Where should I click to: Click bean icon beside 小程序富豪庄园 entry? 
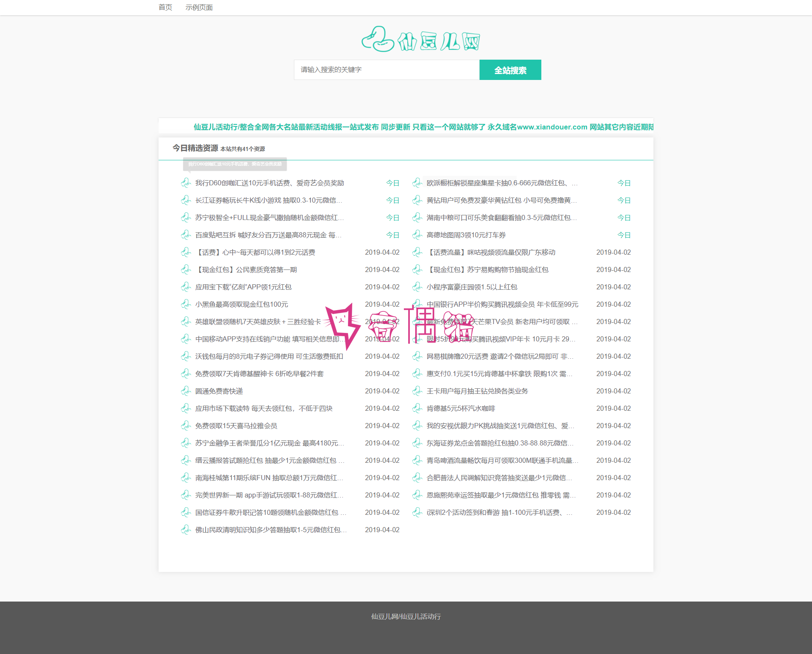[417, 287]
